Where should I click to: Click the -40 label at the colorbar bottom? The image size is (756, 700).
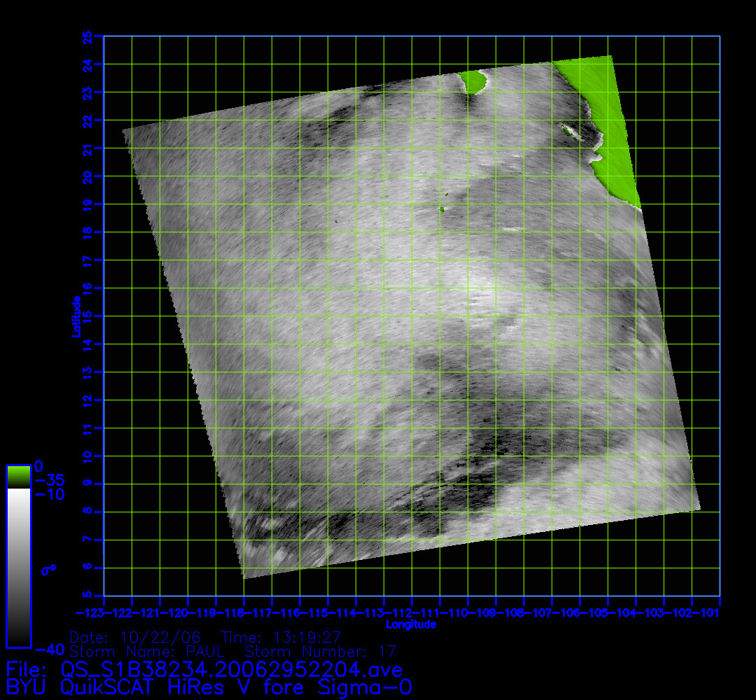pyautogui.click(x=48, y=650)
